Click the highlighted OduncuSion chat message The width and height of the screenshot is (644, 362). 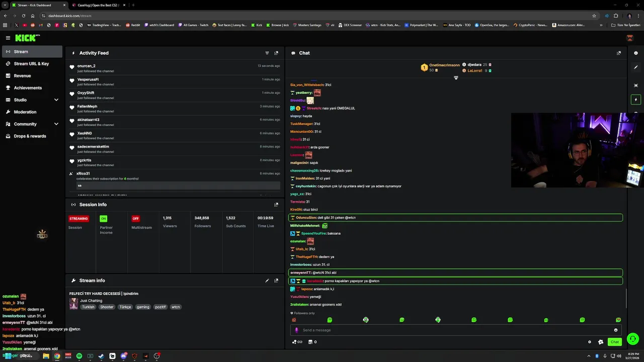(x=455, y=218)
